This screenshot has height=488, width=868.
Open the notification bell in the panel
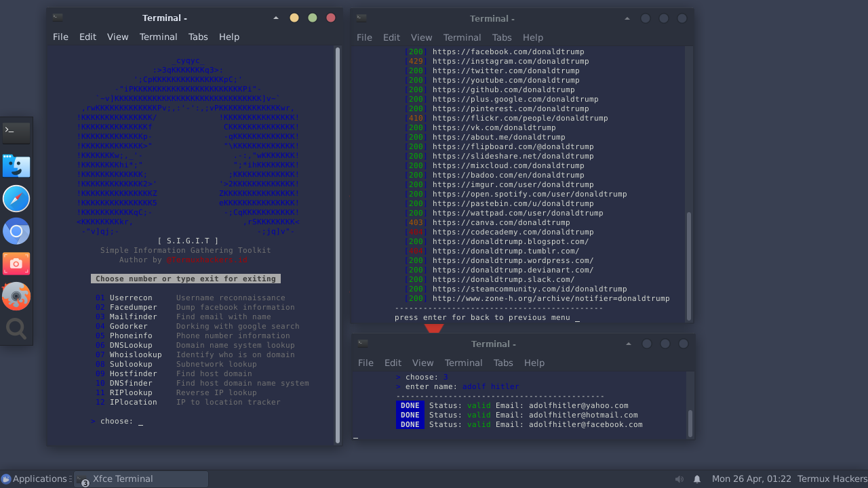click(697, 479)
